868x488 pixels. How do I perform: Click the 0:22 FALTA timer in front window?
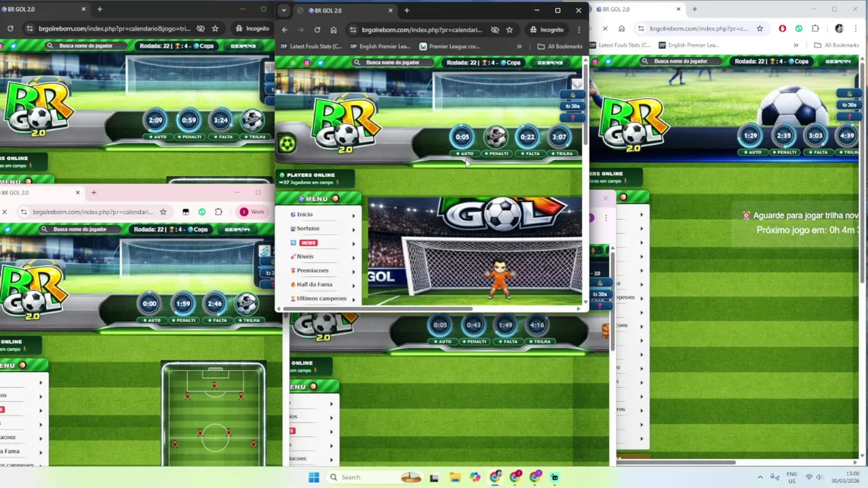[x=528, y=137]
